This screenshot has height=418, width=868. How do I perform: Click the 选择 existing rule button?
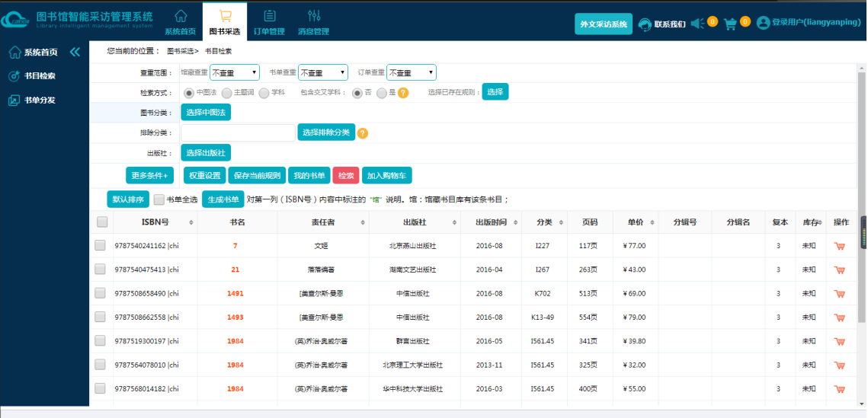point(495,92)
